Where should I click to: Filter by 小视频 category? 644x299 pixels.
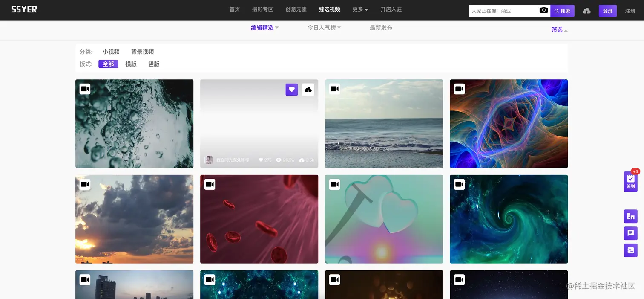click(111, 52)
